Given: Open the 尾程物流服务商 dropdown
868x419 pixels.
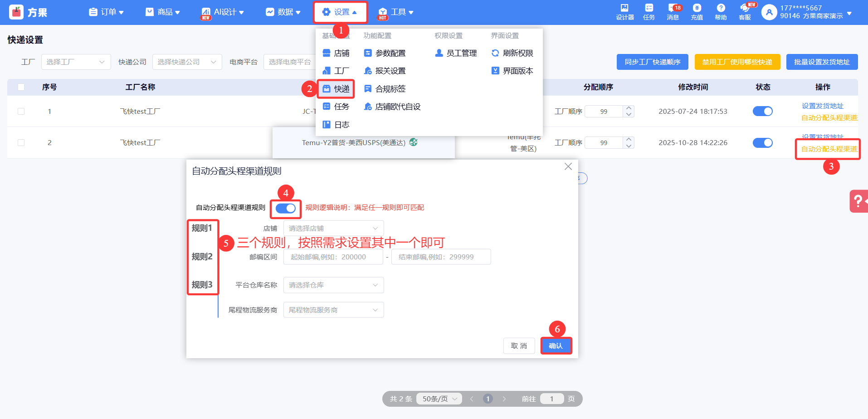Looking at the screenshot, I should tap(334, 310).
